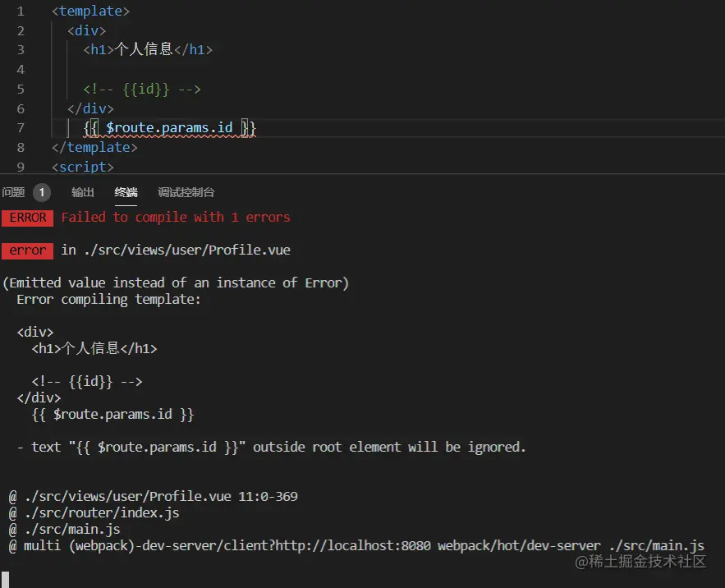Open the standalone ./src/main.js trace line
The image size is (725, 588).
[x=72, y=529]
